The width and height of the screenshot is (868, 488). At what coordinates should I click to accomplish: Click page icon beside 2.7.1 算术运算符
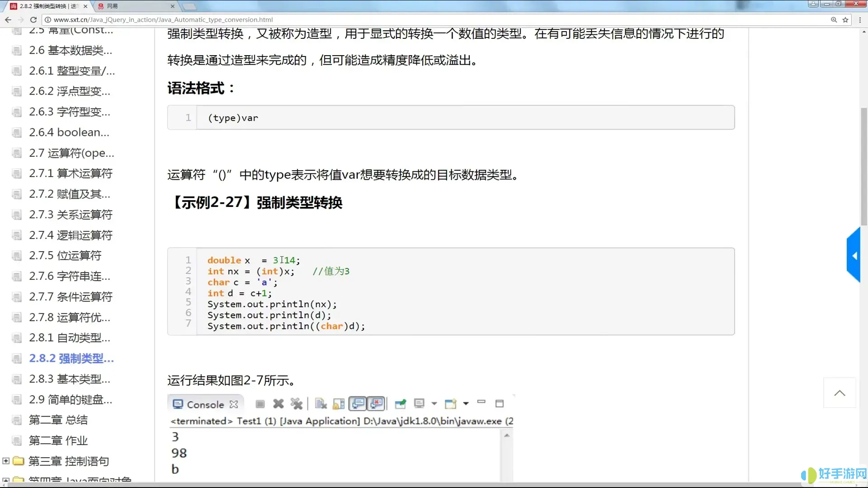point(17,174)
